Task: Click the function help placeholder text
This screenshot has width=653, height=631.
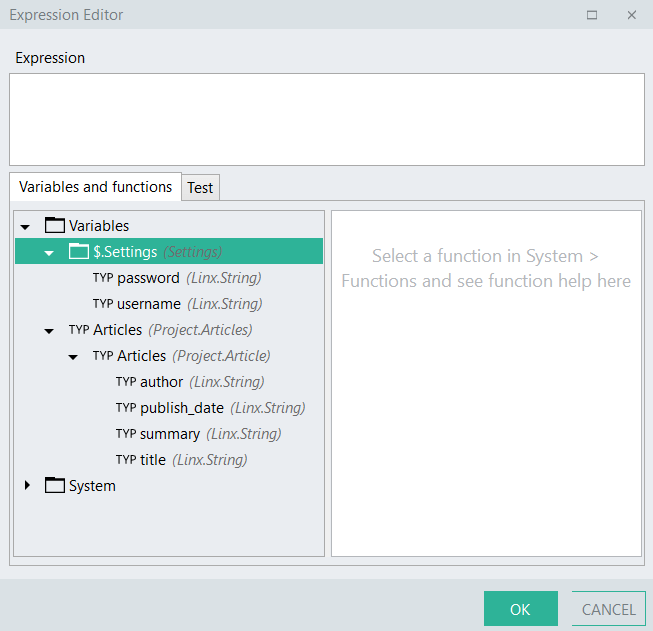Action: click(x=486, y=268)
